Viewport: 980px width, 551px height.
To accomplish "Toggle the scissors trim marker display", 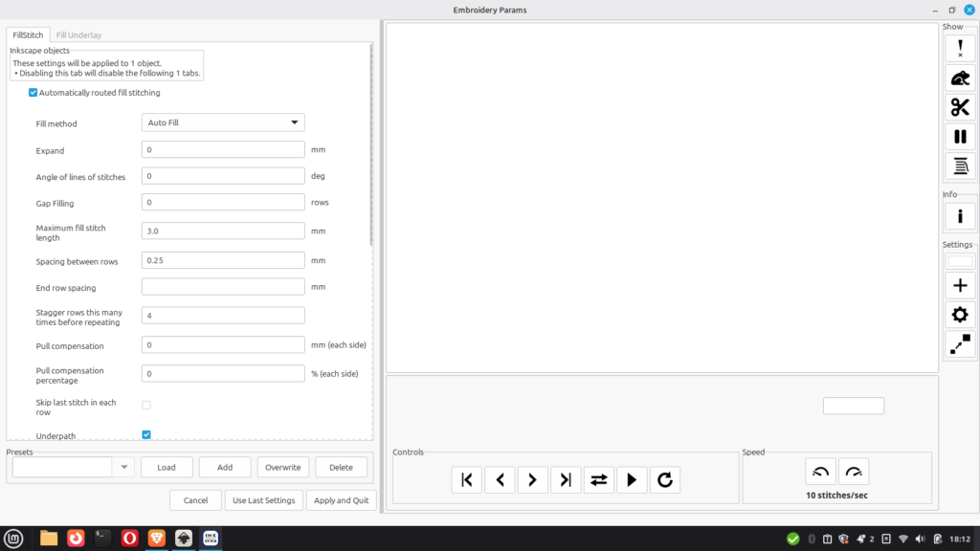I will coord(960,107).
